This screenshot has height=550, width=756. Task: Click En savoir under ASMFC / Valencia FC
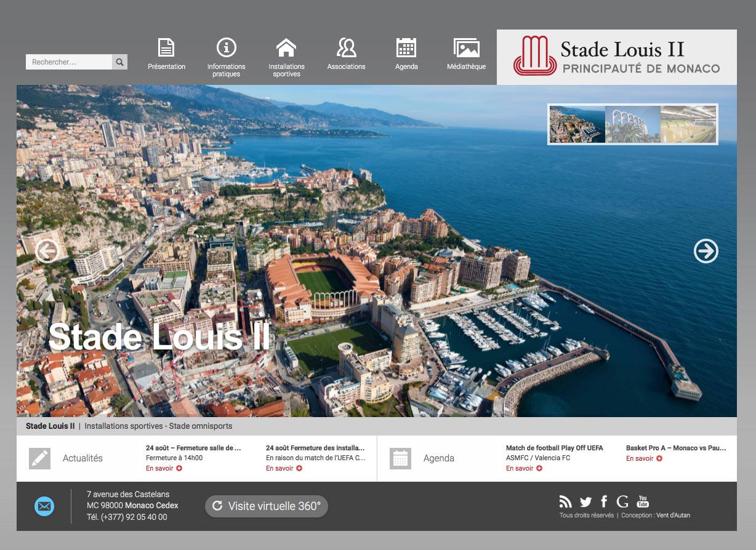524,468
